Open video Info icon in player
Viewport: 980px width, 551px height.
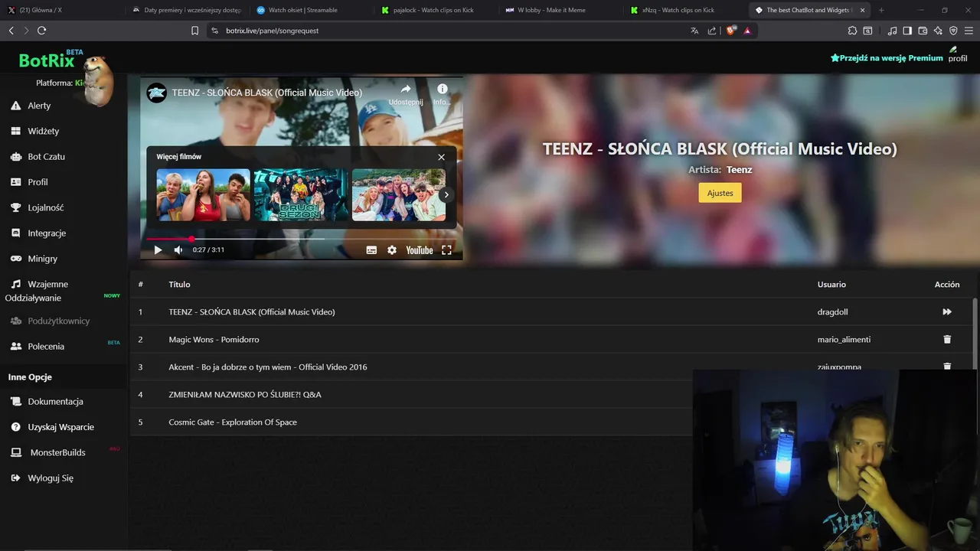point(442,94)
